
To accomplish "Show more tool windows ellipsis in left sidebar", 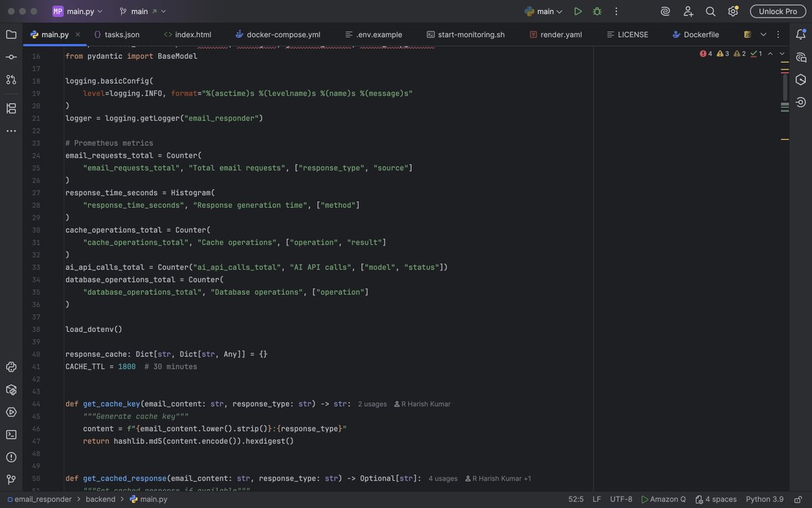I will click(11, 131).
